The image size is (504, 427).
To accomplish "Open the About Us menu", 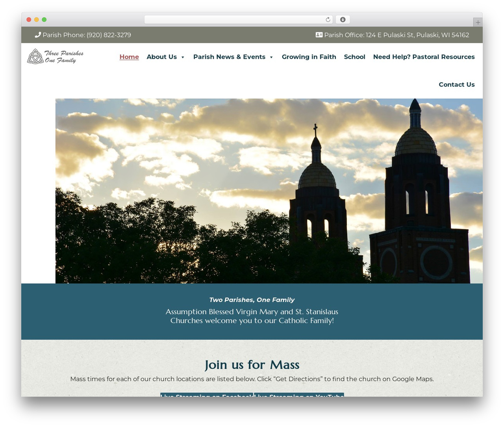I will click(162, 57).
